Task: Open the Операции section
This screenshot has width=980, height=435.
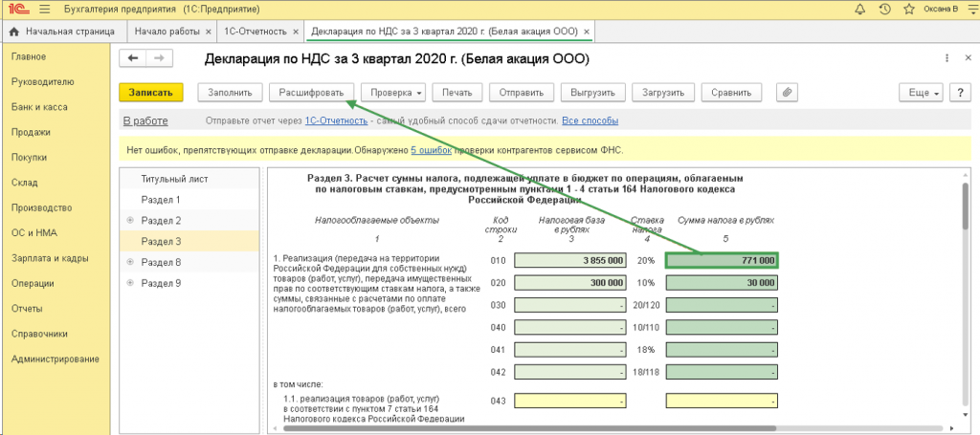Action: coord(33,283)
